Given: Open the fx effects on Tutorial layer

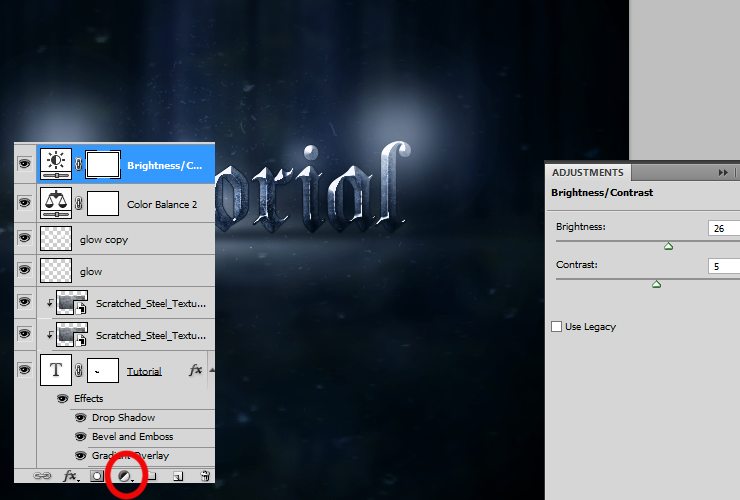Looking at the screenshot, I should (195, 370).
